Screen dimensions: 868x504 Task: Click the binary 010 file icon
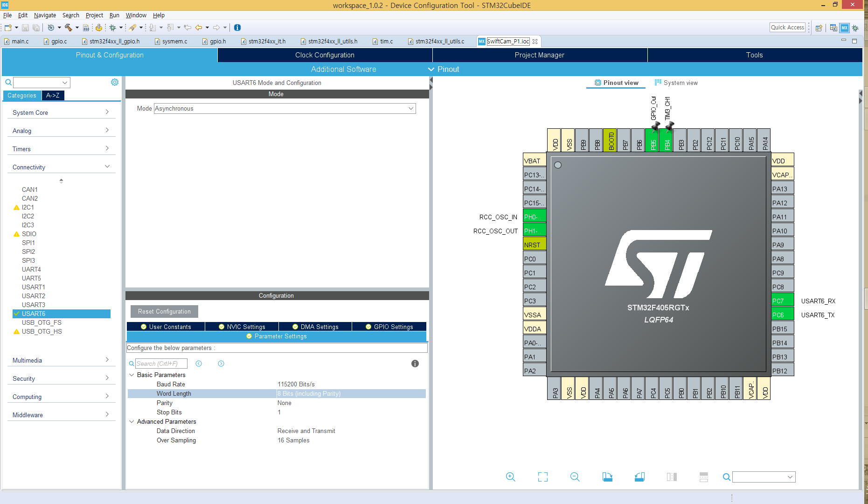(x=86, y=28)
